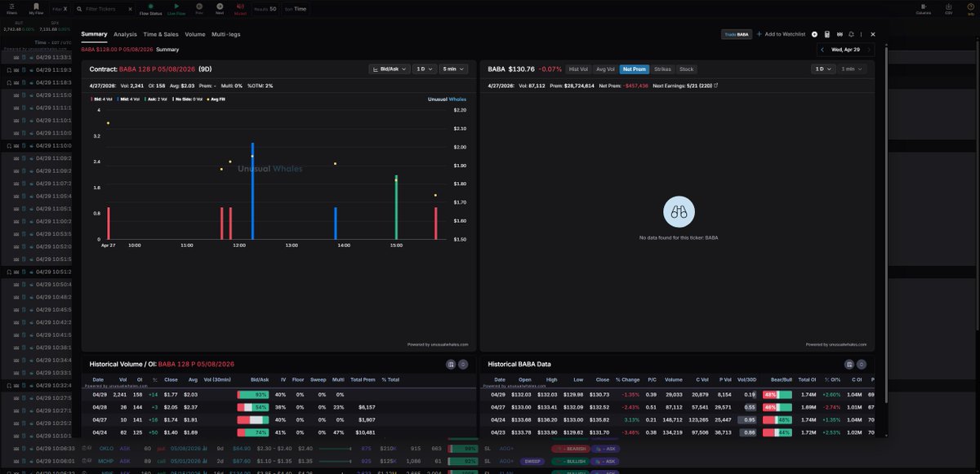Toggle Bid volume legend item
Image resolution: width=980 pixels, height=474 pixels.
click(100, 99)
